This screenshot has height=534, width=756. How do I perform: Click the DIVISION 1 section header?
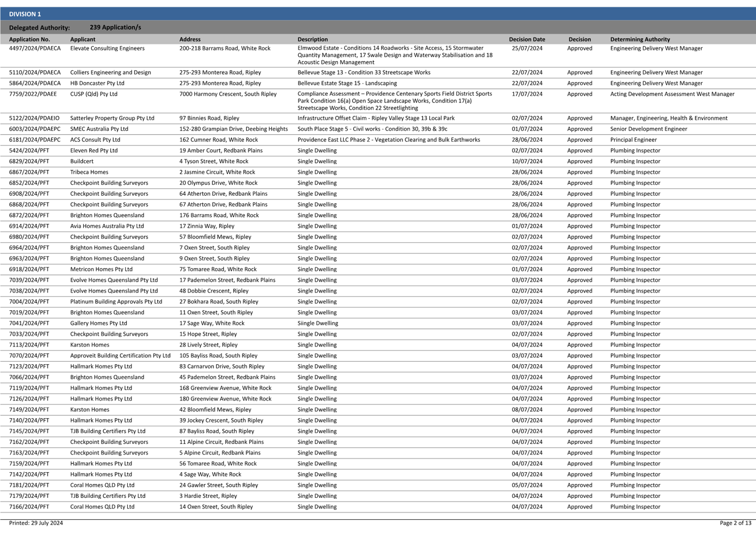click(25, 14)
